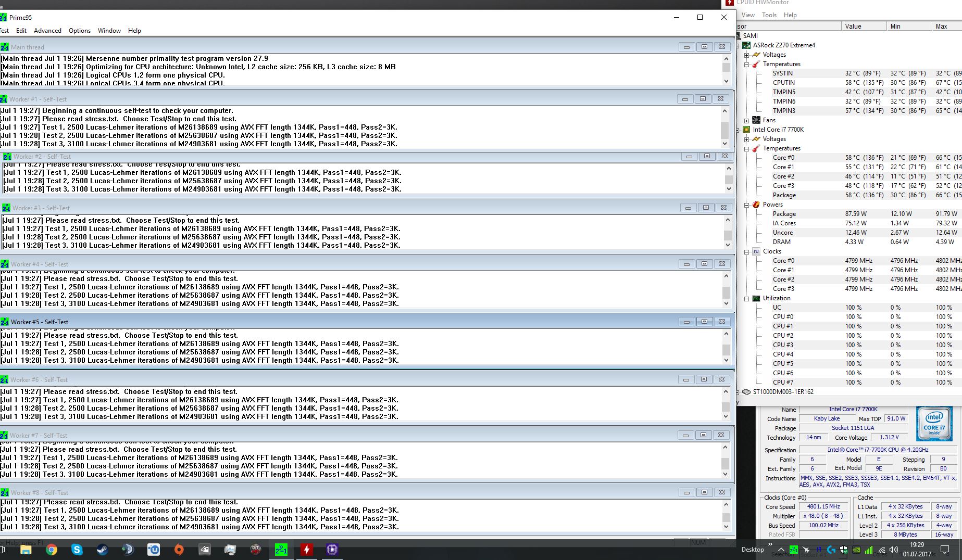Open the volume speaker tray icon
962x560 pixels.
coord(894,550)
